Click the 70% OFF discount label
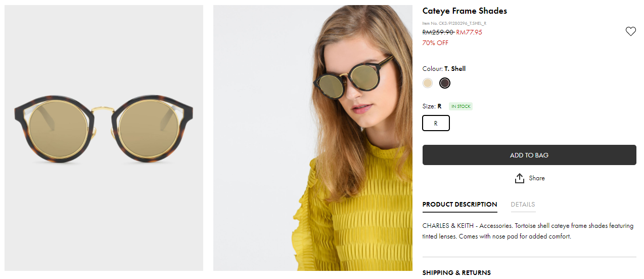Screen dimensions: 644x279 [x=435, y=43]
